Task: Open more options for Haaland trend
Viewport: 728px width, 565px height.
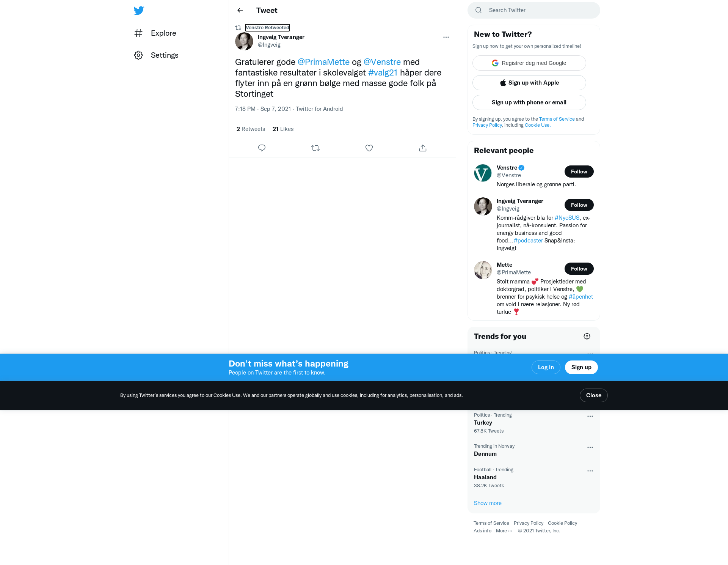Action: (590, 471)
